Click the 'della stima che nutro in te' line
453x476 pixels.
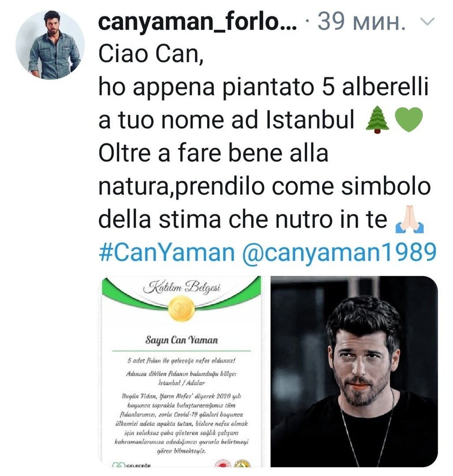(243, 219)
